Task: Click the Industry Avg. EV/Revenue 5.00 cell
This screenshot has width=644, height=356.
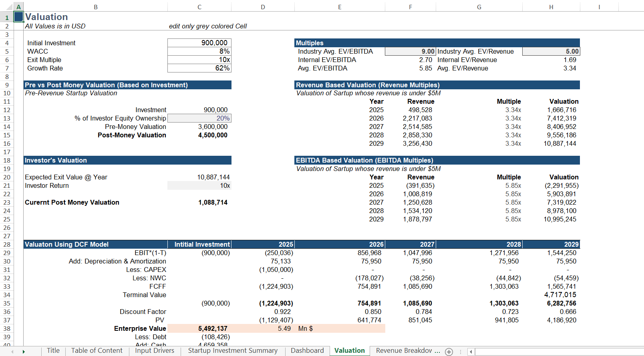Action: pyautogui.click(x=551, y=51)
